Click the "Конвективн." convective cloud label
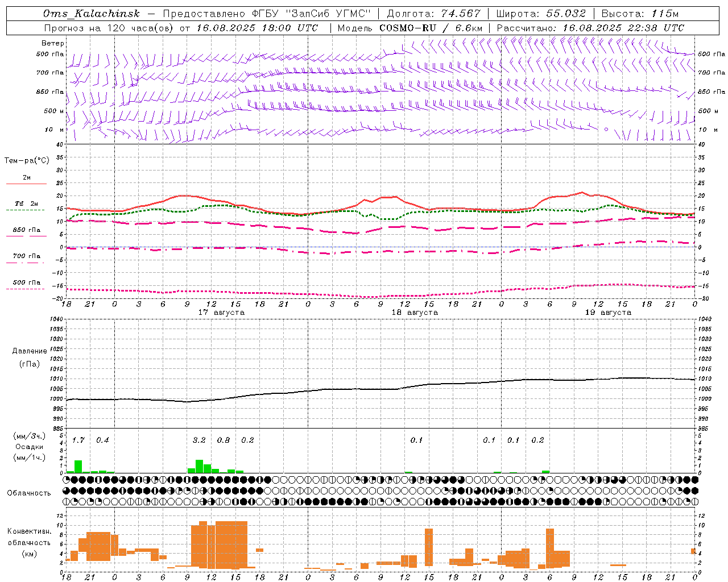Image resolution: width=728 pixels, height=582 pixels. [30, 531]
